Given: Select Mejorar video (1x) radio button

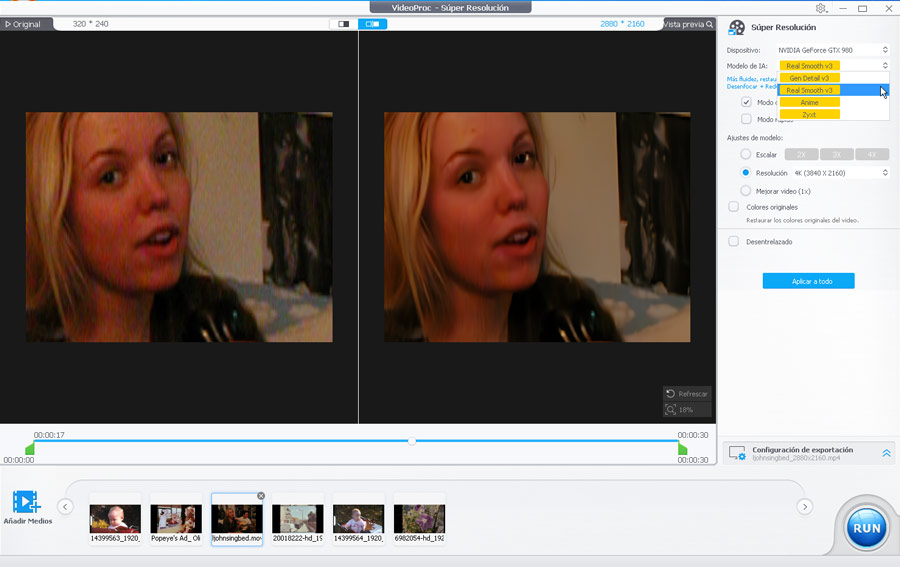Looking at the screenshot, I should 746,191.
